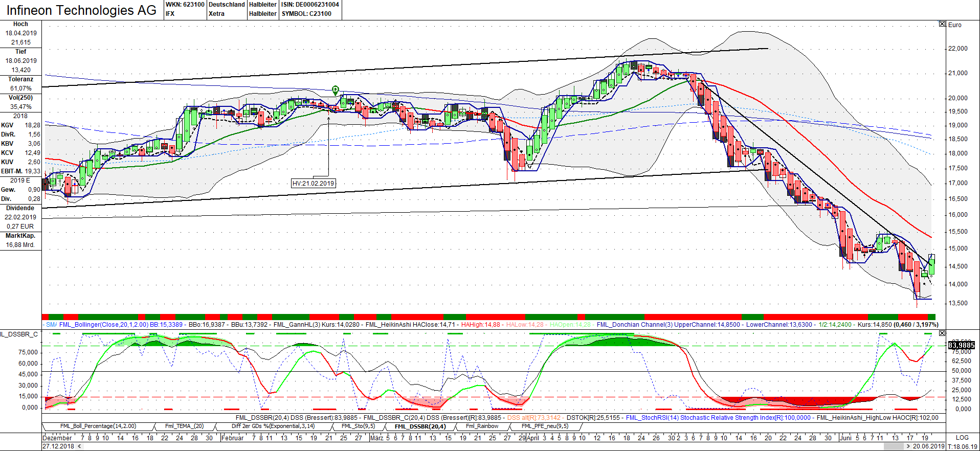The image size is (980, 451).
Task: Click the start date 27.12.2018
Action: click(x=58, y=446)
